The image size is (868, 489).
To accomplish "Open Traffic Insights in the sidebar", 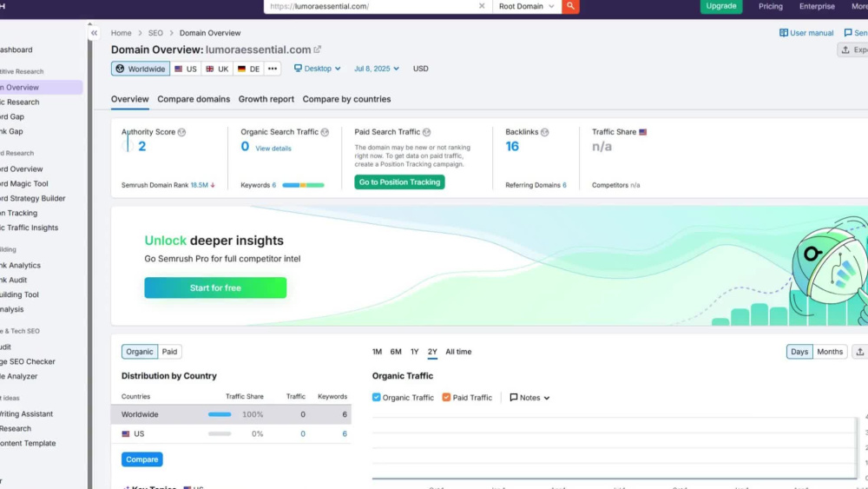I will [29, 228].
